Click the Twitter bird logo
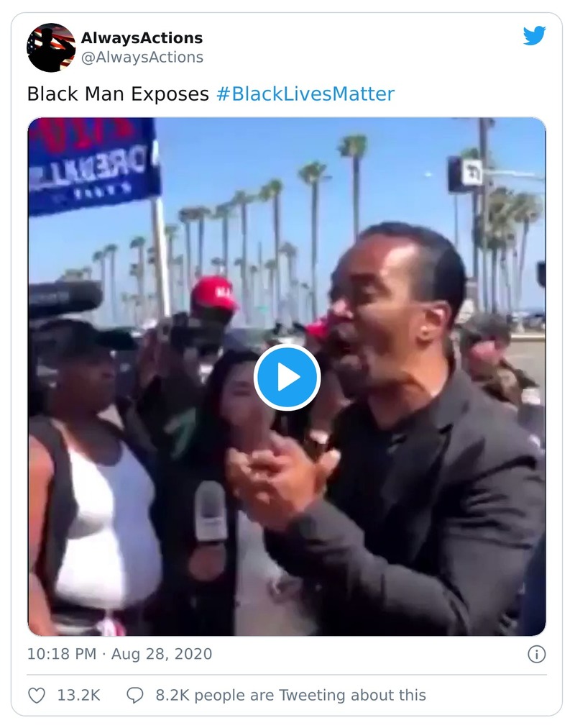The width and height of the screenshot is (575, 728). [x=534, y=36]
